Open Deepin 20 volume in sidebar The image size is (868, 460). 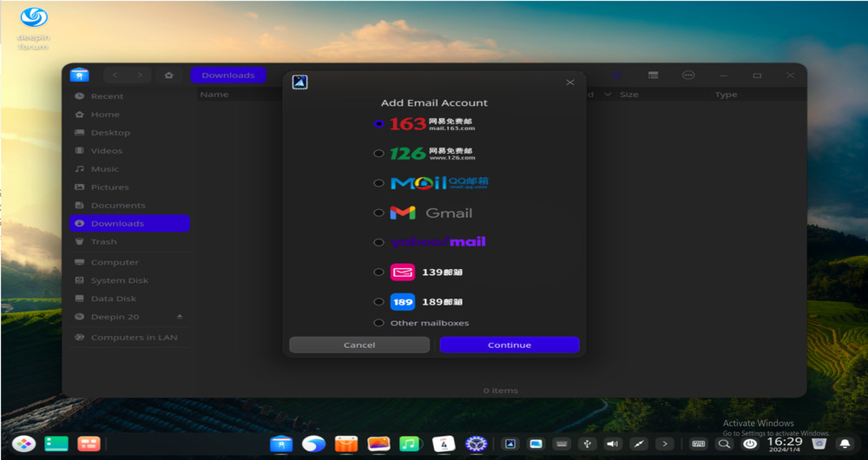(x=129, y=317)
